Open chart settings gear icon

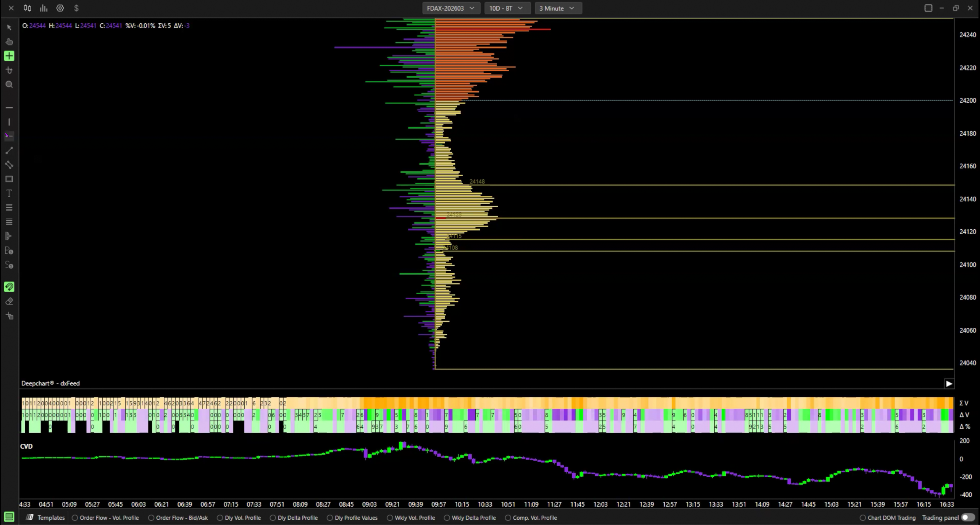60,8
